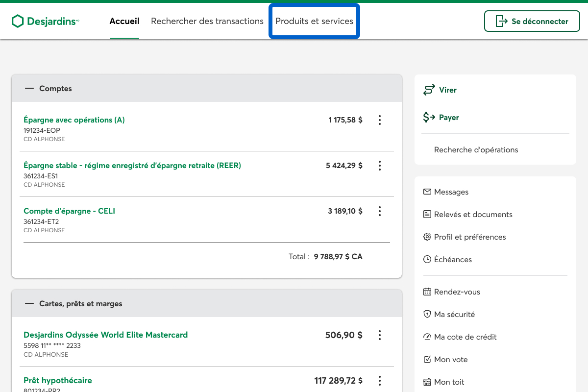Click the Ma sécurité shield icon
The height and width of the screenshot is (392, 588).
pos(427,315)
